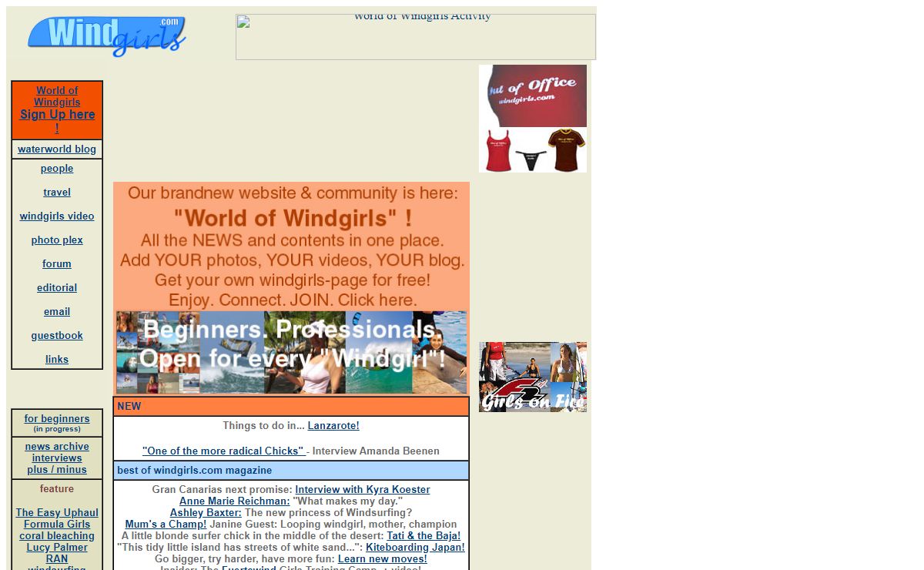Open the Lanzarote! article
Viewport: 924px width, 570px height.
pos(333,426)
